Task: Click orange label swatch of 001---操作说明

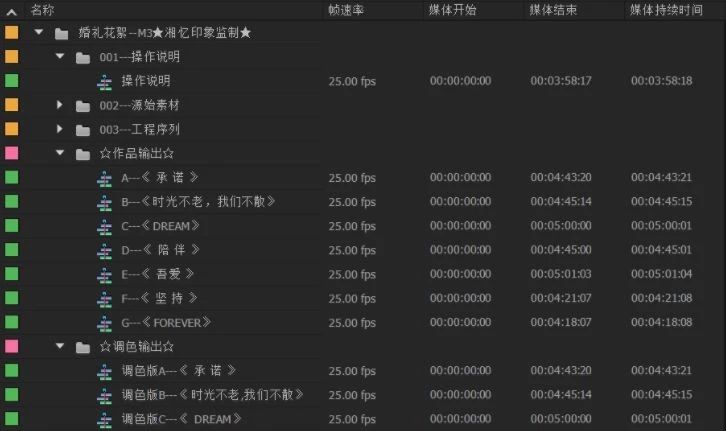Action: pos(12,56)
